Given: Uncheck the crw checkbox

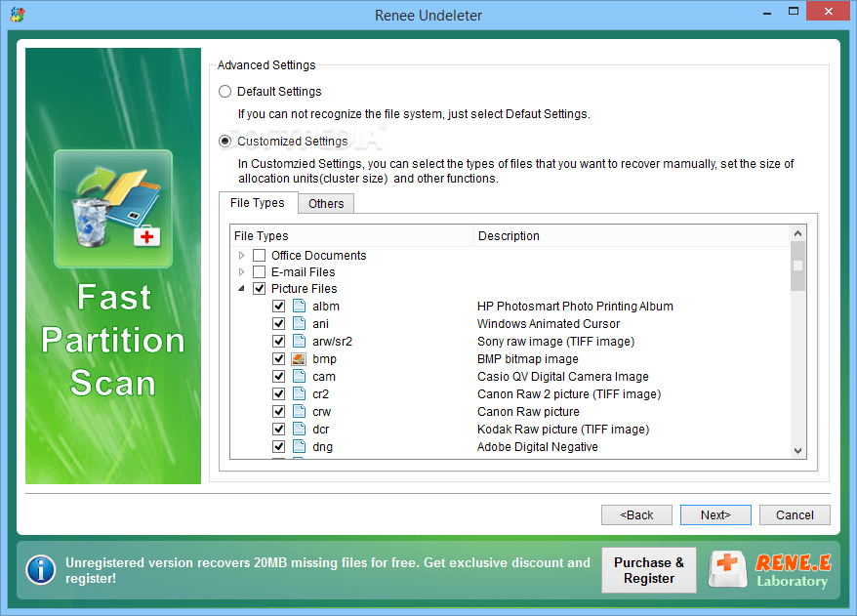Looking at the screenshot, I should click(x=279, y=411).
